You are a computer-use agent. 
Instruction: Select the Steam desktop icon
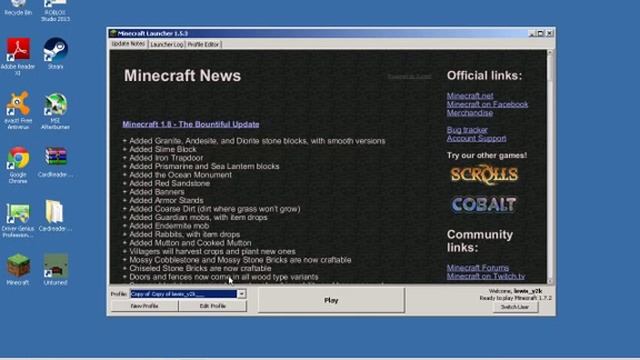point(56,53)
